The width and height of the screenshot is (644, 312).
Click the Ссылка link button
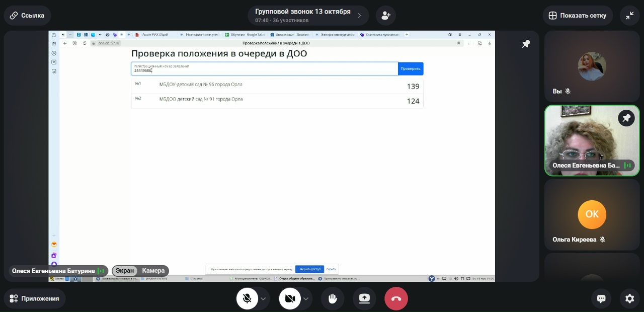click(27, 16)
